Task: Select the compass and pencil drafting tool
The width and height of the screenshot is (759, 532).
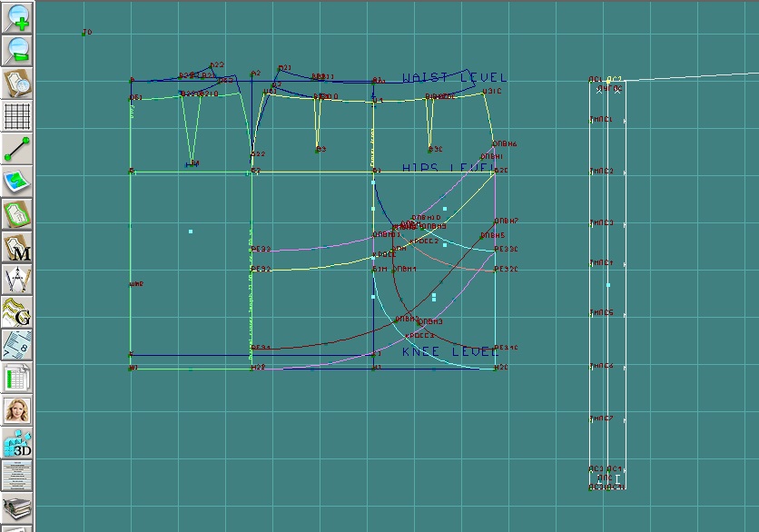Action: click(x=17, y=280)
